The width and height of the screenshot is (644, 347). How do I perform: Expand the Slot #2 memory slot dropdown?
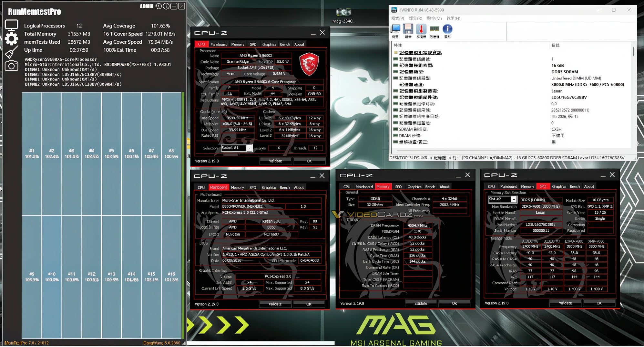(x=513, y=200)
